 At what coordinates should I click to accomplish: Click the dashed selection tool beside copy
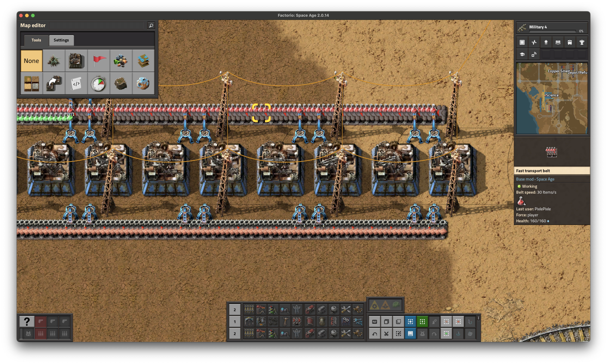(x=398, y=322)
